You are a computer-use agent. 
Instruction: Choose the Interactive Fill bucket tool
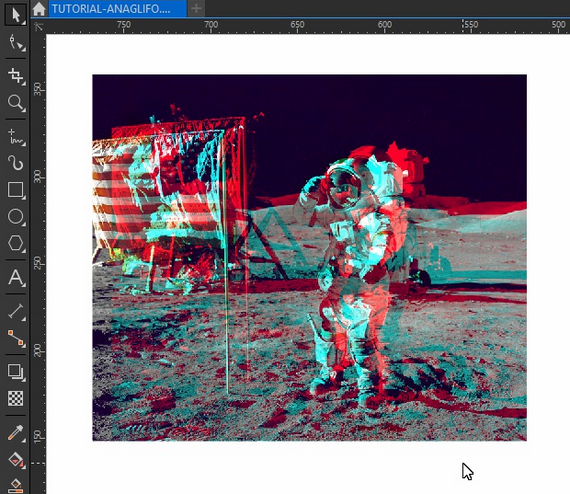[15, 459]
